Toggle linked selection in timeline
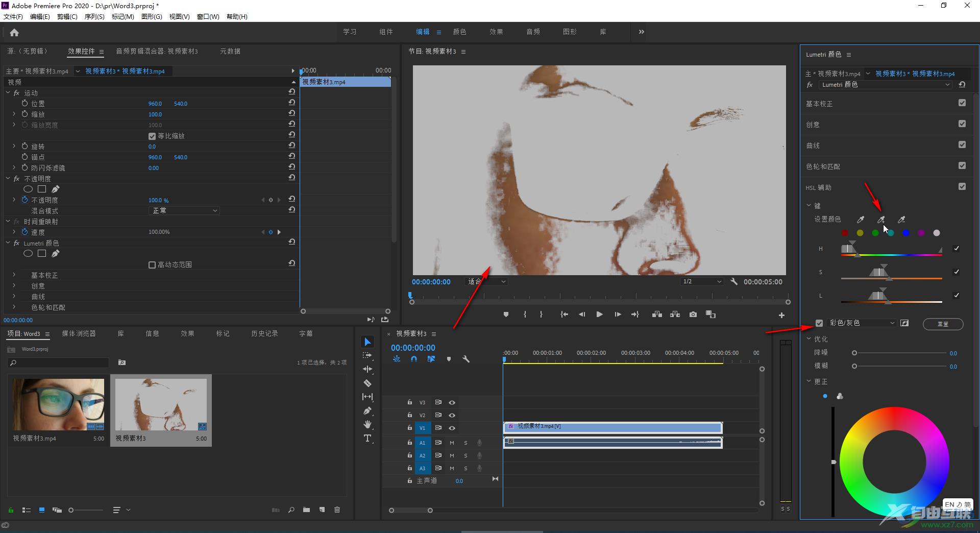The width and height of the screenshot is (980, 533). tap(431, 359)
